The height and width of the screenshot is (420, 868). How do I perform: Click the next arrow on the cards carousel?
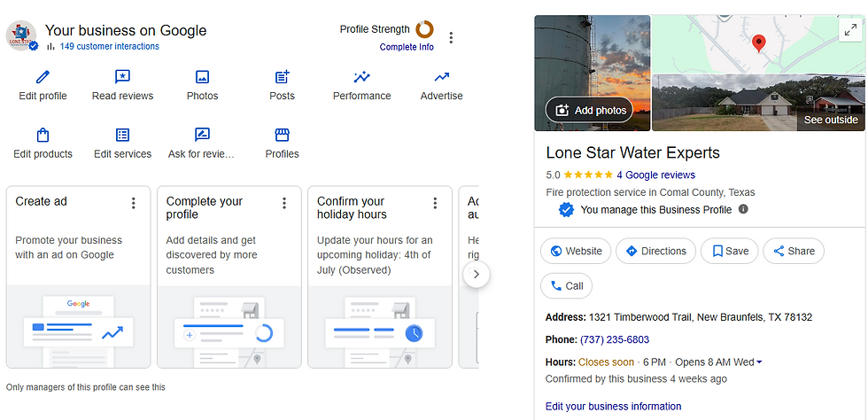[x=477, y=275]
